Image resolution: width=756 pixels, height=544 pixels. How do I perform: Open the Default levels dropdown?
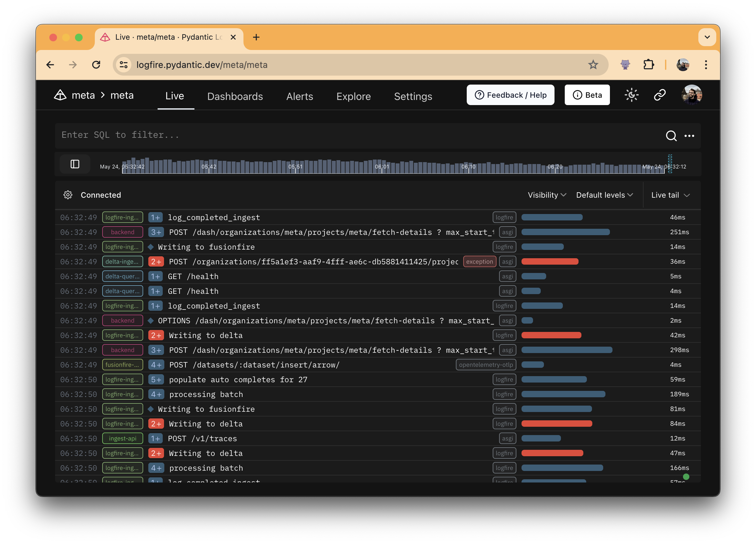pyautogui.click(x=604, y=195)
